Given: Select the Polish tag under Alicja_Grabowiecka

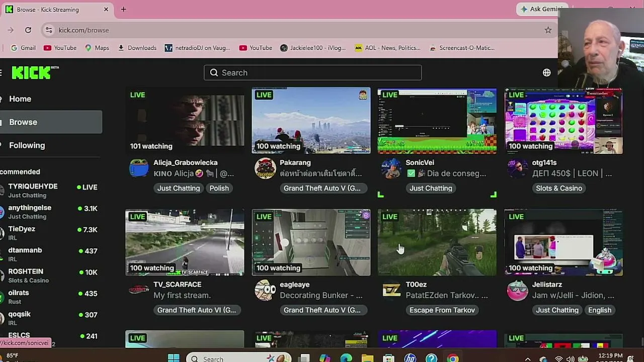Looking at the screenshot, I should 219,188.
